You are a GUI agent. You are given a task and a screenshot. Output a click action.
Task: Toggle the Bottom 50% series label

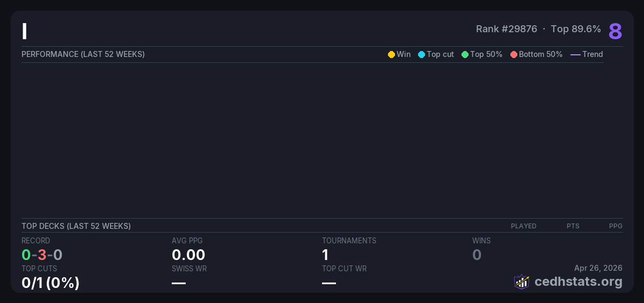540,54
